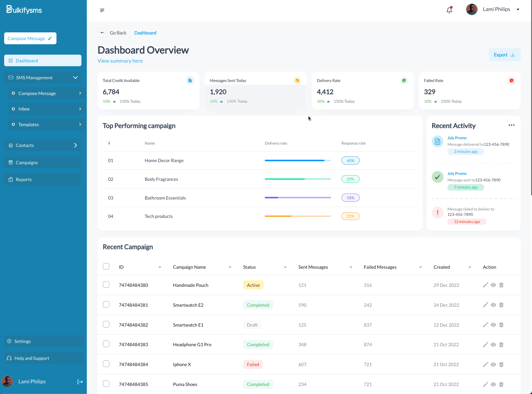Open the user dropdown arrow beside Lami Philips

(518, 10)
